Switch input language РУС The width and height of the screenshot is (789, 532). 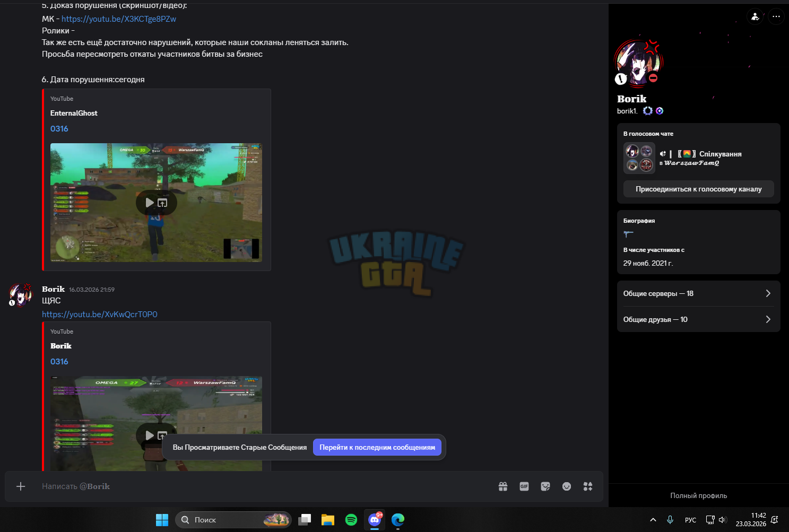point(690,520)
